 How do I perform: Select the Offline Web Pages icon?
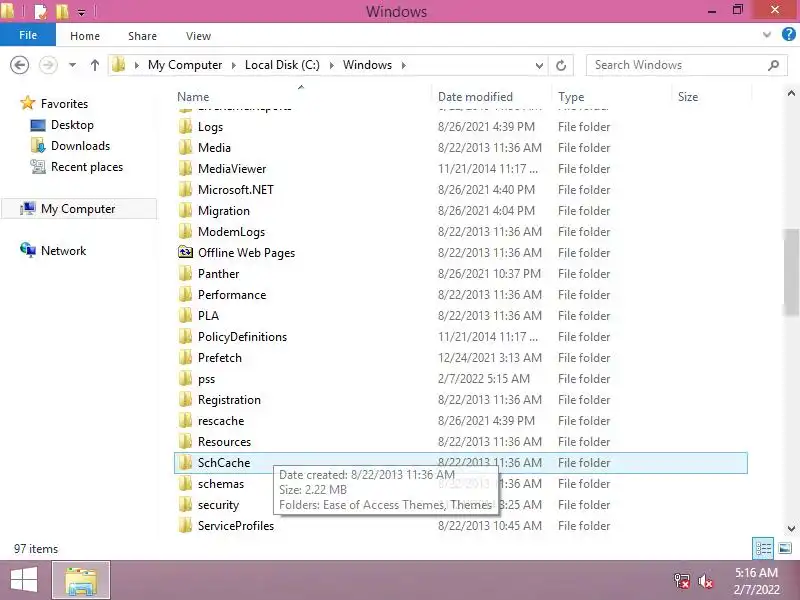tap(185, 252)
